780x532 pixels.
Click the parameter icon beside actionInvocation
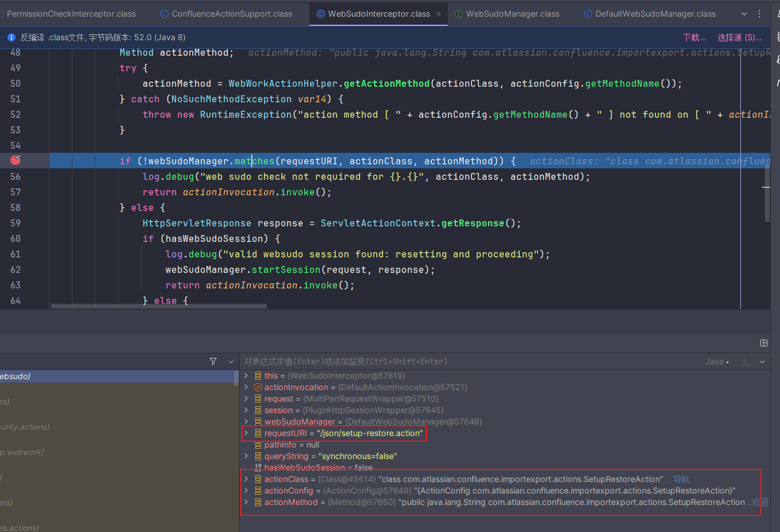coord(258,387)
